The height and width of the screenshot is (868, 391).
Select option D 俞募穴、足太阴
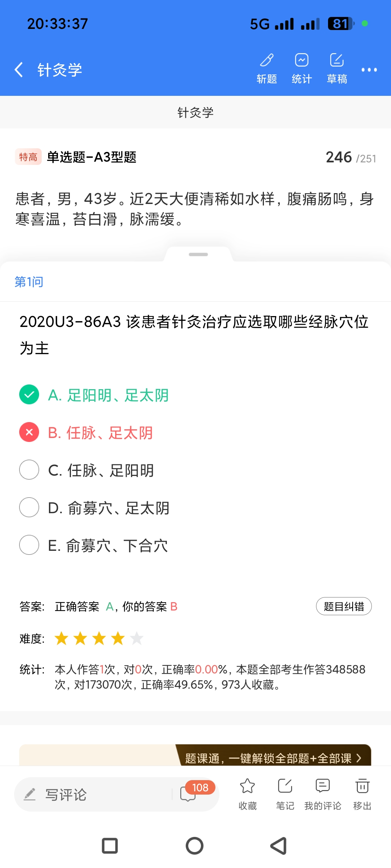click(x=29, y=507)
